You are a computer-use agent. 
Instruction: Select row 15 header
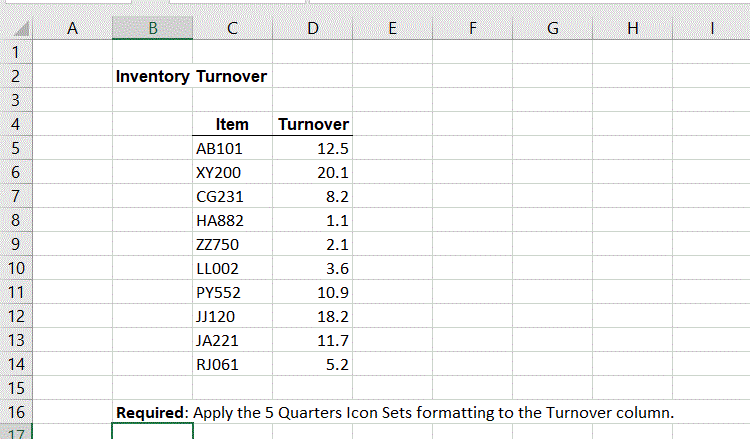(x=16, y=388)
